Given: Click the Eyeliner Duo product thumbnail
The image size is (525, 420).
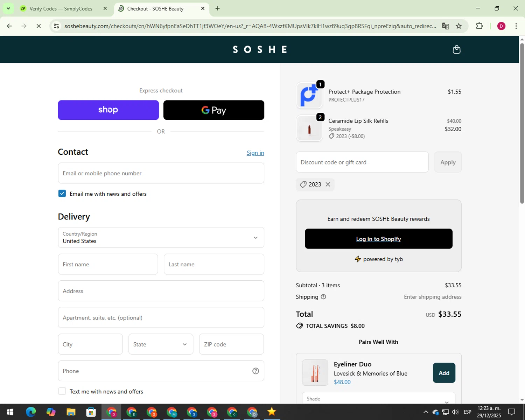Looking at the screenshot, I should pos(315,373).
